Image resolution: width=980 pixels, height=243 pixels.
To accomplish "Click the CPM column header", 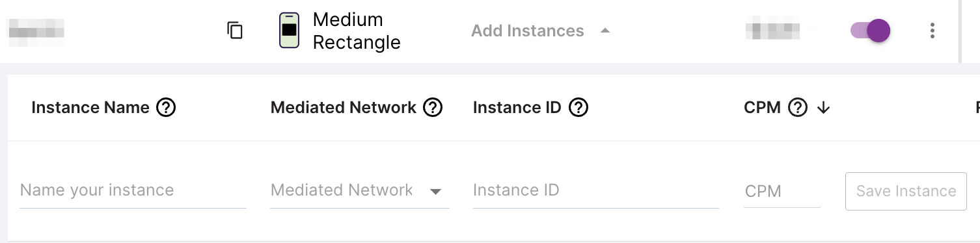I will coord(762,107).
